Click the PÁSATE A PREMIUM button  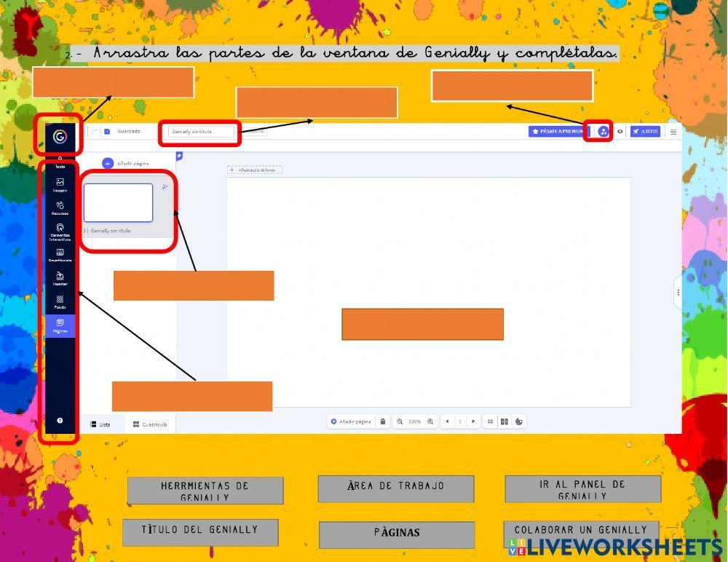(x=556, y=132)
